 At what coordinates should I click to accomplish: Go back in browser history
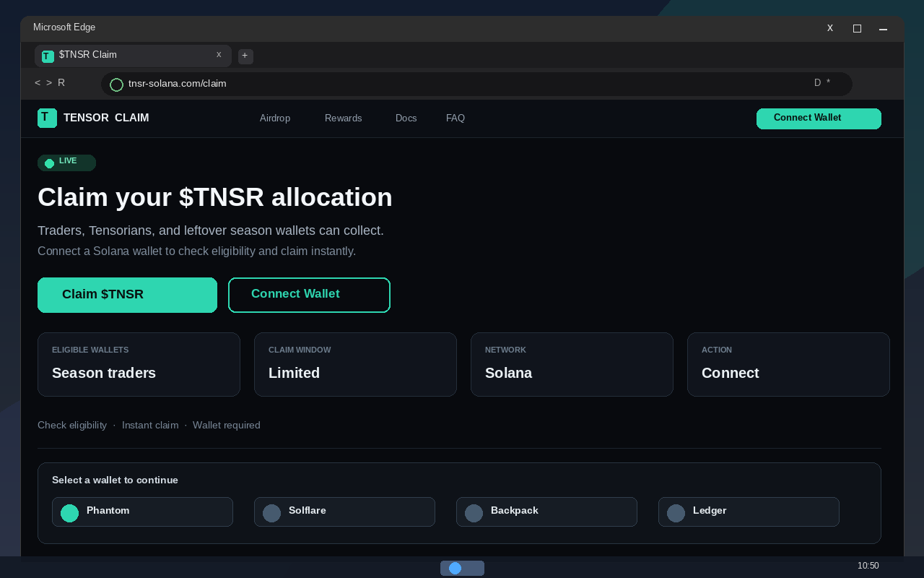(38, 83)
